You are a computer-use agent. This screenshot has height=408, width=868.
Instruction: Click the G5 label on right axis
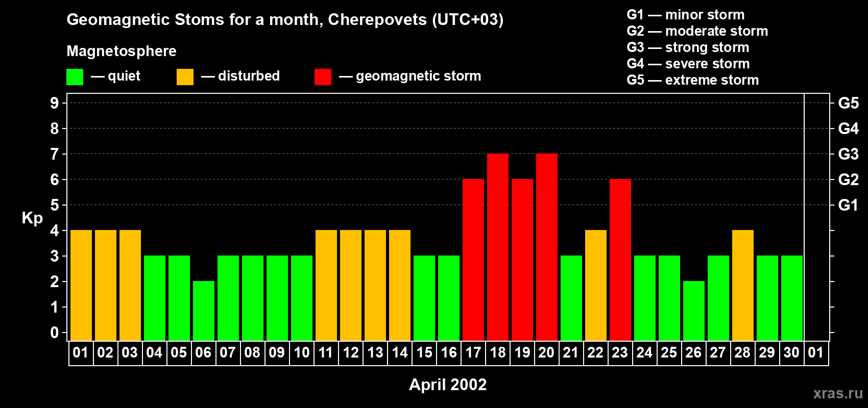tap(848, 103)
